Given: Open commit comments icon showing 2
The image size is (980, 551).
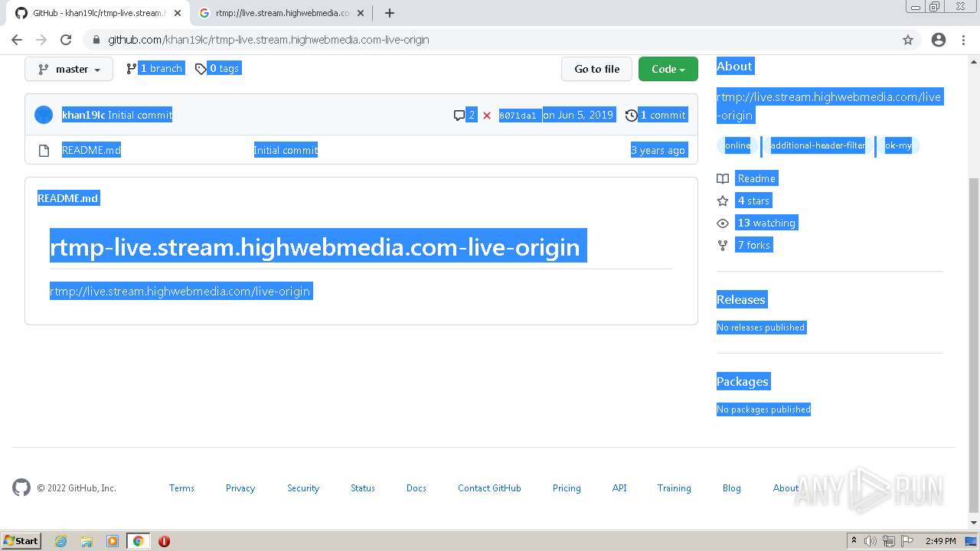Looking at the screenshot, I should point(464,115).
